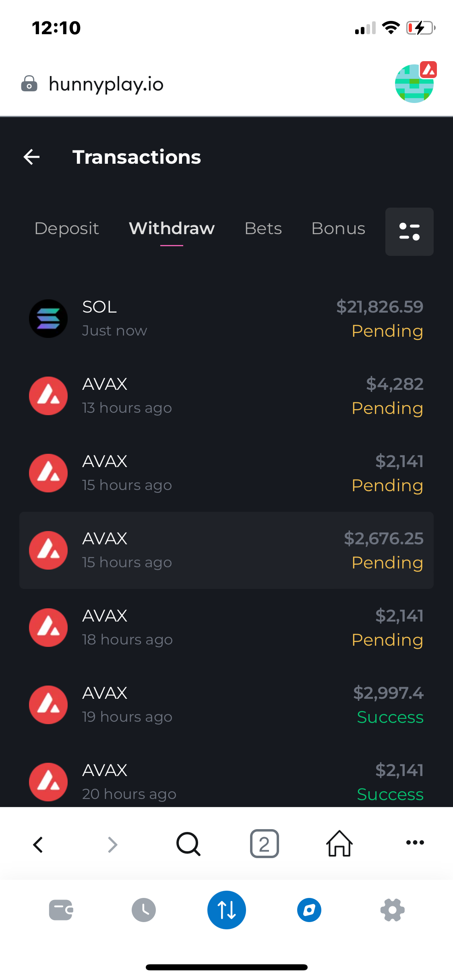Tap the wallet avatar with Avalanche badge

click(414, 83)
